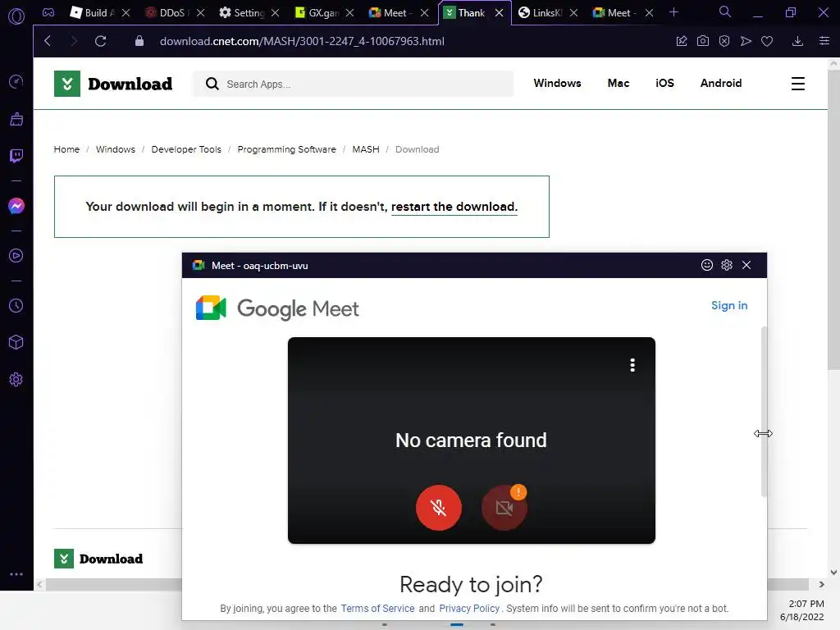Reload the current page

(x=100, y=41)
